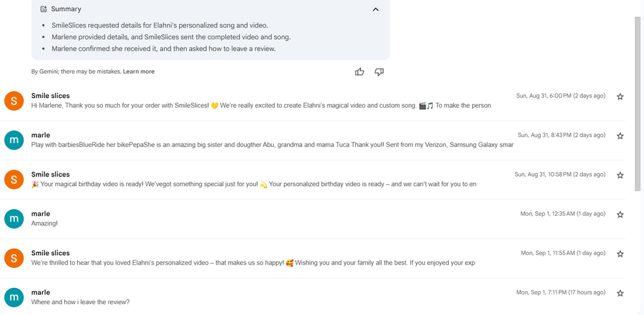Click Smile slices avatar on birthday video message
644x315 pixels.
pyautogui.click(x=14, y=180)
